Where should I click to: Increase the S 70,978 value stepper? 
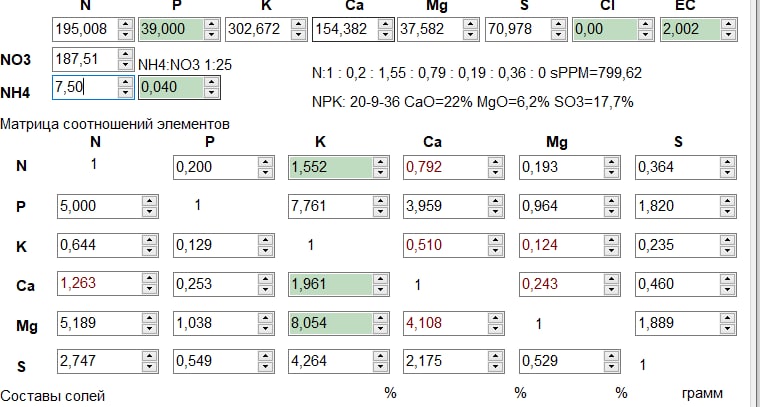(x=558, y=24)
